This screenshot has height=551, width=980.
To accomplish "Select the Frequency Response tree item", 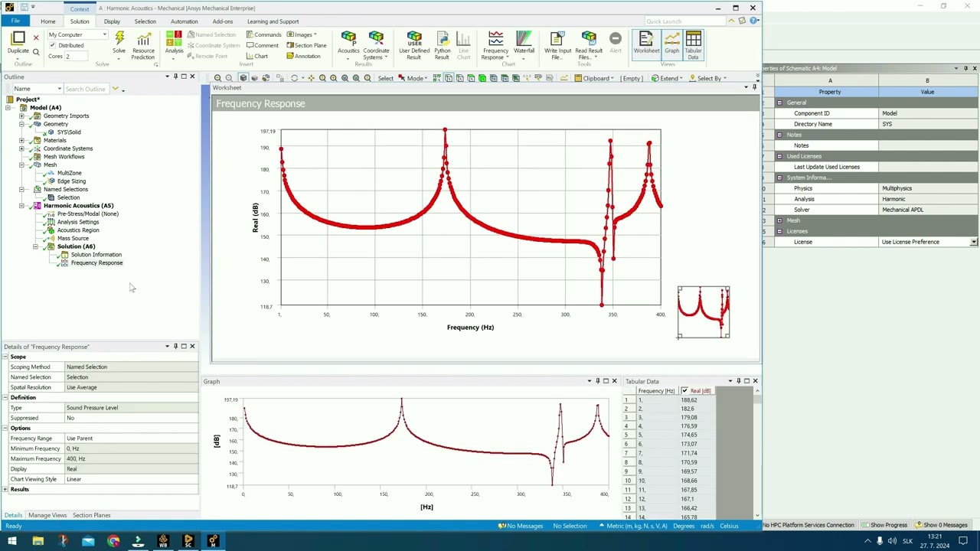I will click(x=96, y=263).
